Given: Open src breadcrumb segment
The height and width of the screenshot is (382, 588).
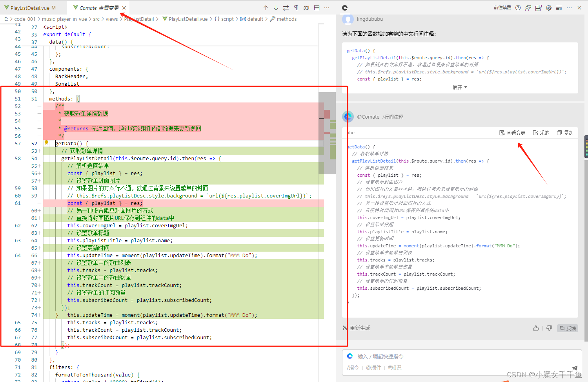Looking at the screenshot, I should pyautogui.click(x=96, y=19).
